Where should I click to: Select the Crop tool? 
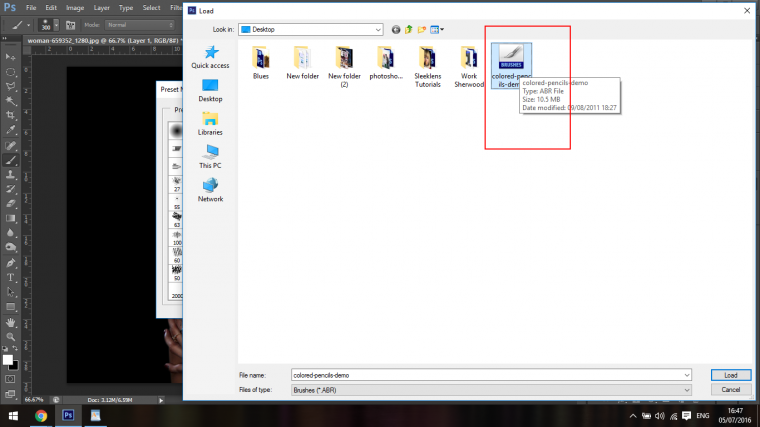(x=10, y=115)
